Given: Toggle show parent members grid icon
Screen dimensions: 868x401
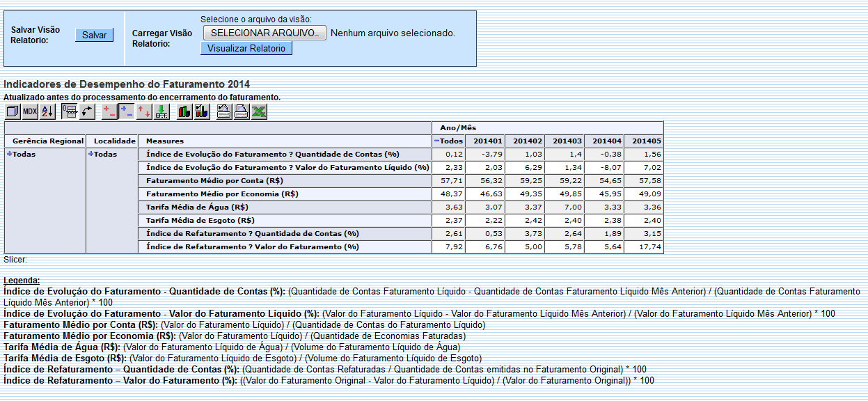Looking at the screenshot, I should [70, 111].
